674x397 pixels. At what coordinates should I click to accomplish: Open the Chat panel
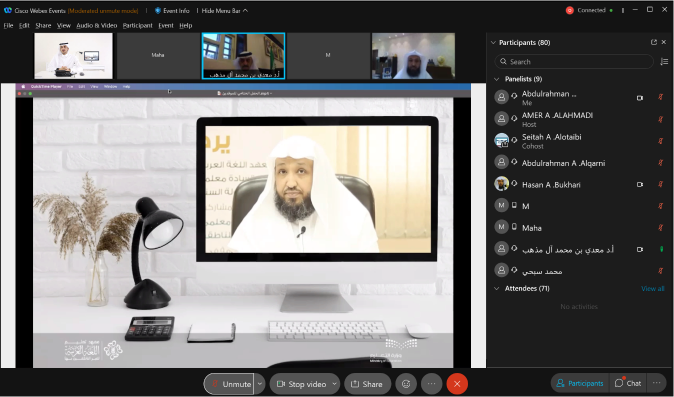(x=628, y=383)
